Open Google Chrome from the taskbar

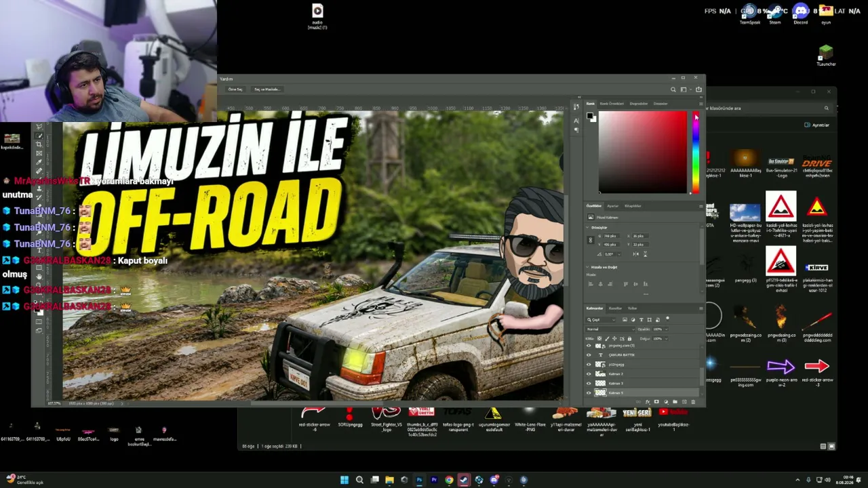click(x=449, y=480)
